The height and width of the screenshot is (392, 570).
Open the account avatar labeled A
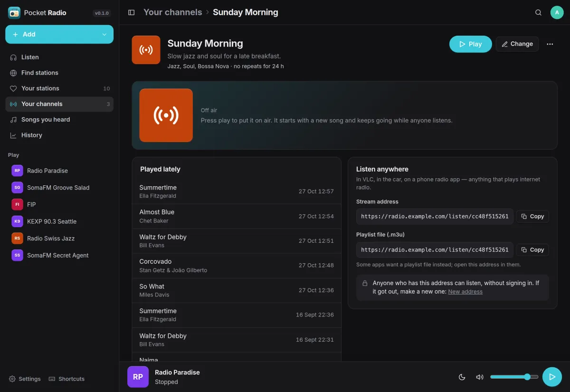pyautogui.click(x=557, y=12)
